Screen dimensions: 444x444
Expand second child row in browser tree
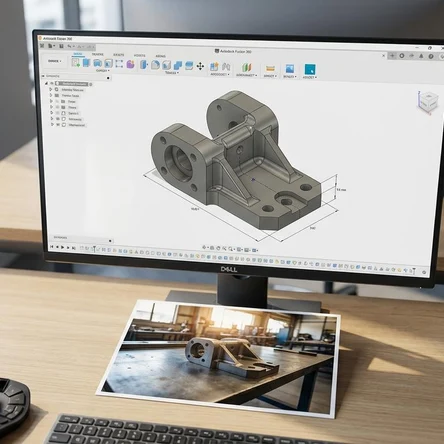coord(51,95)
